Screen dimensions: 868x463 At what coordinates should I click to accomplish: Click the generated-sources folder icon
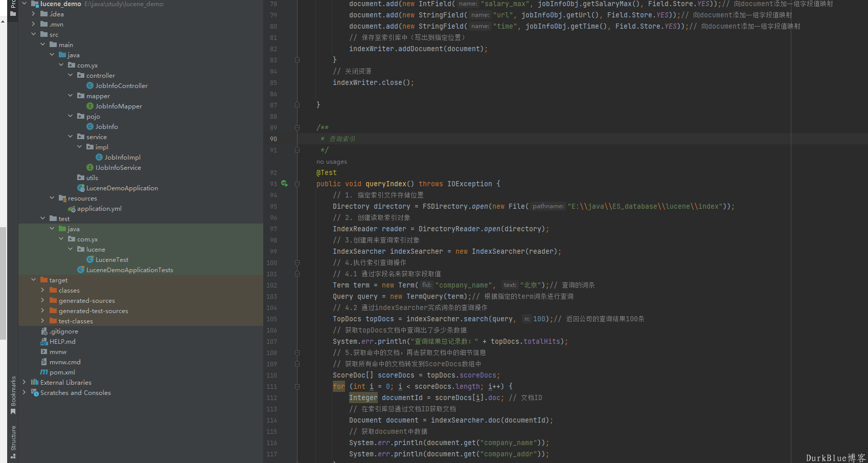tap(53, 301)
